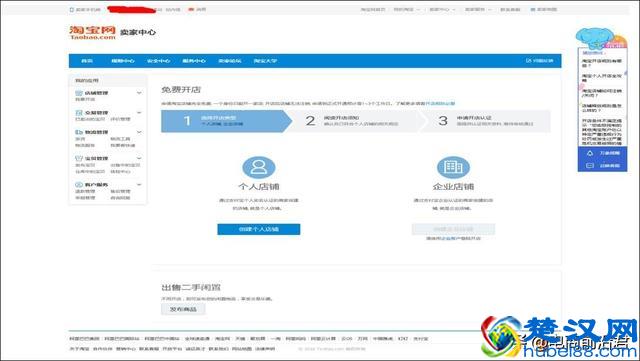Click the 发货 link under 物流管理
This screenshot has width=640, height=361.
point(80,139)
